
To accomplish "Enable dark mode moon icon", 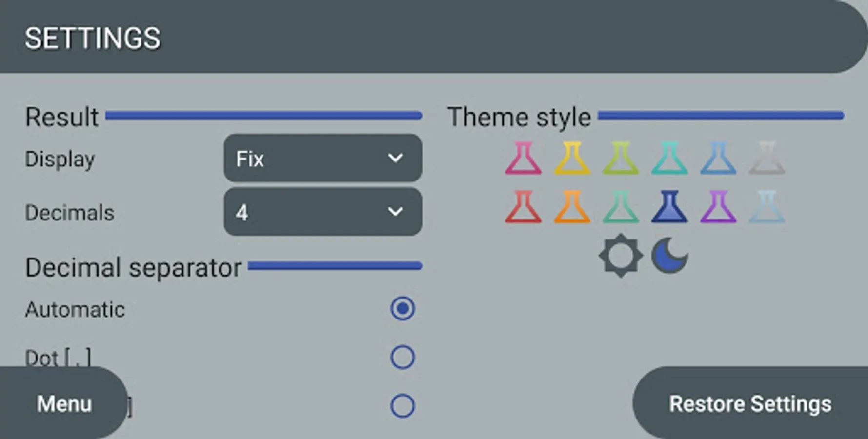I will tap(669, 256).
